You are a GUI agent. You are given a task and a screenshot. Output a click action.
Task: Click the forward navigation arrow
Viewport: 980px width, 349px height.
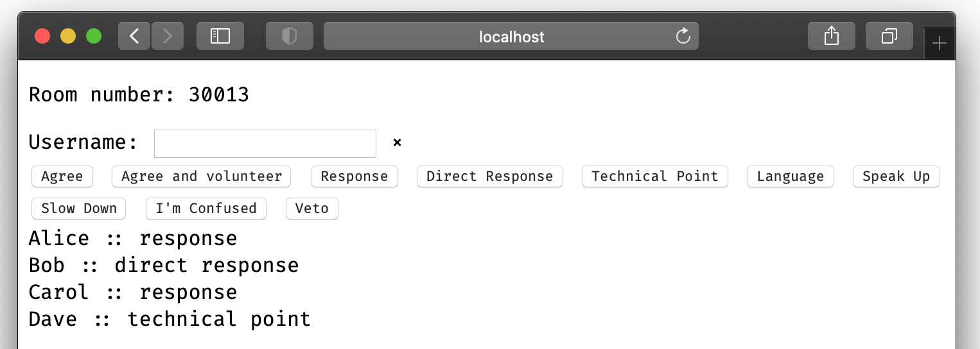pyautogui.click(x=168, y=36)
